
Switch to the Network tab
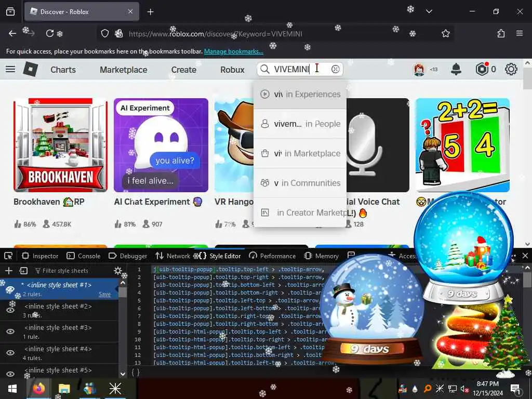pyautogui.click(x=172, y=256)
